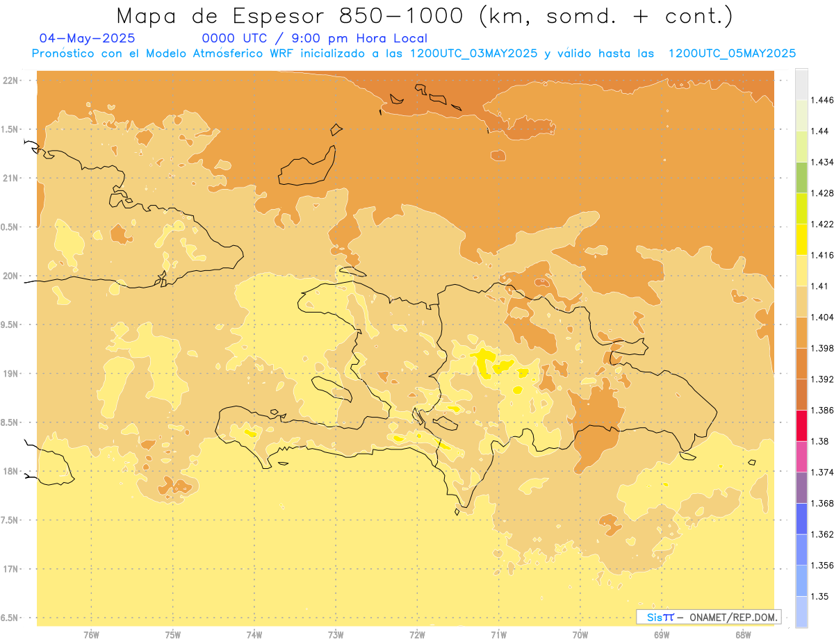Click the latitude label '21N'
834x644 pixels.
point(10,178)
